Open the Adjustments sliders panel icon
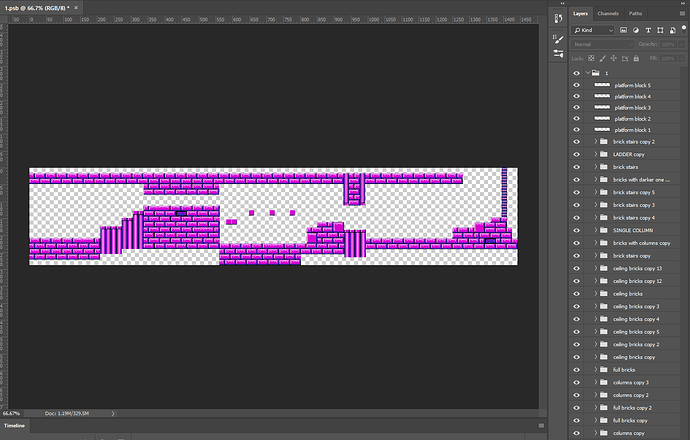The width and height of the screenshot is (690, 440). (558, 54)
